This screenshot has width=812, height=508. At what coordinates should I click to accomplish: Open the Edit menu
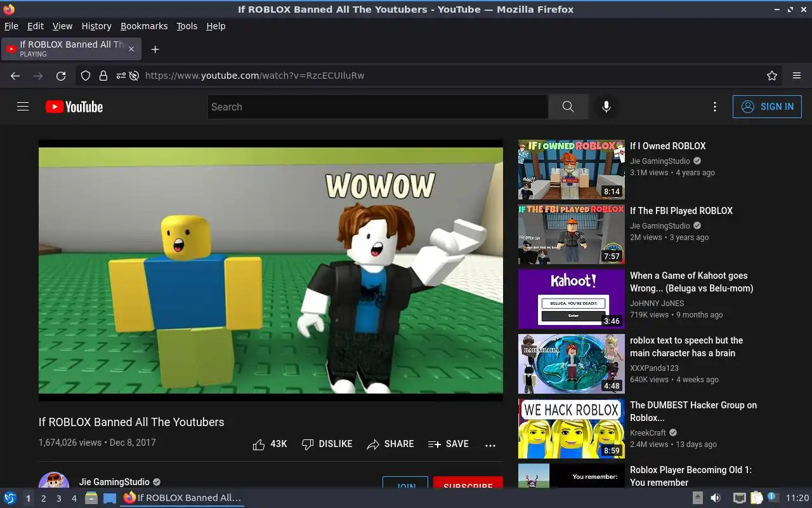click(36, 26)
